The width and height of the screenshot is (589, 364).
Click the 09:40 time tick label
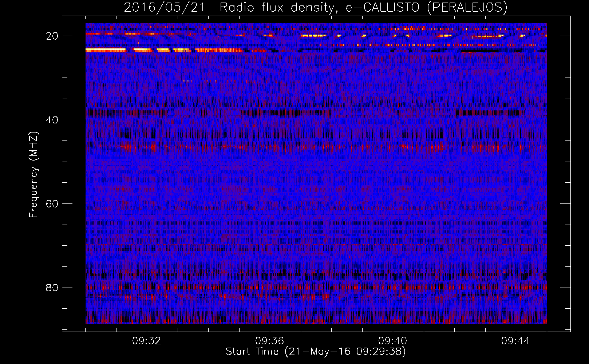393,341
